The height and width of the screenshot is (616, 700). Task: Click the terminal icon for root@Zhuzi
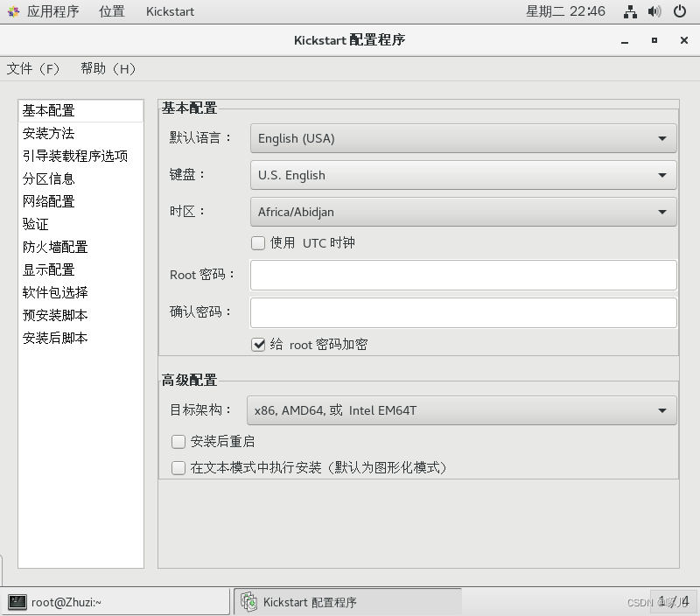(17, 602)
